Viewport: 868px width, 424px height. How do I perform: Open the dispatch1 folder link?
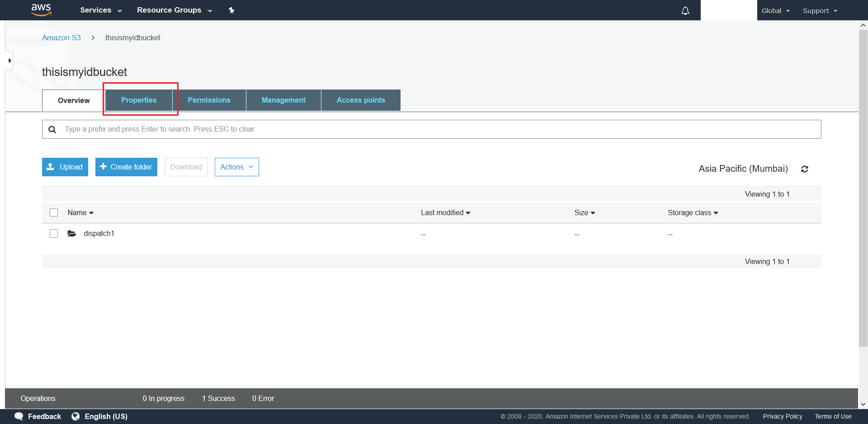click(x=99, y=233)
